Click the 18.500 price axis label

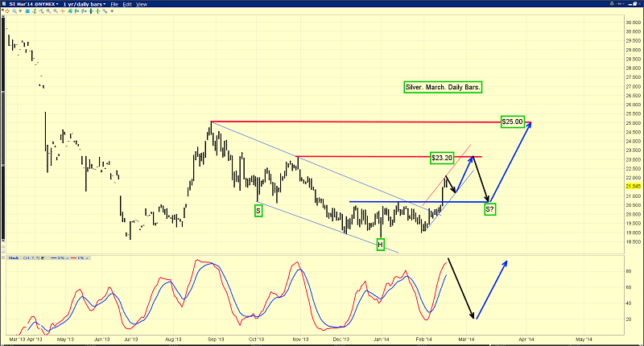pyautogui.click(x=633, y=241)
